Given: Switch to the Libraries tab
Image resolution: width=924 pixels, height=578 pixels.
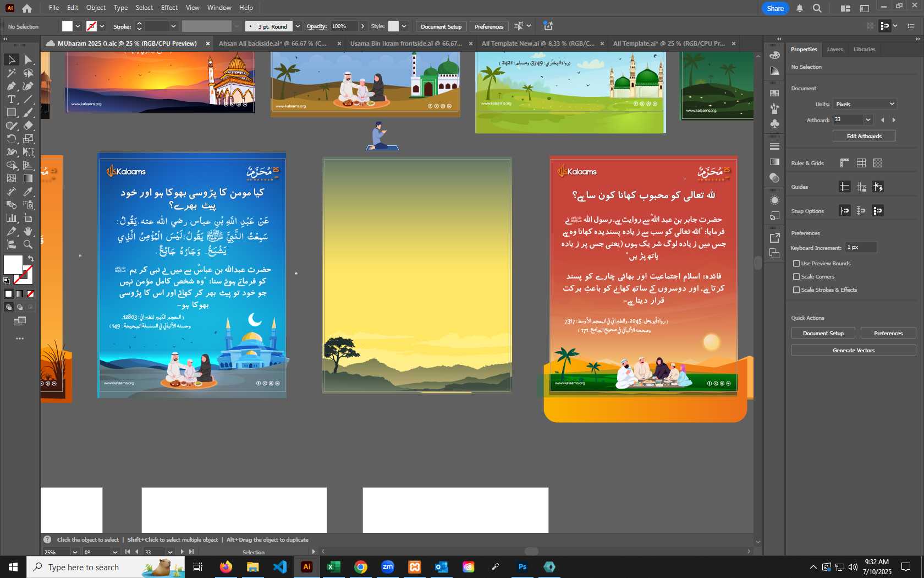Looking at the screenshot, I should coord(864,50).
